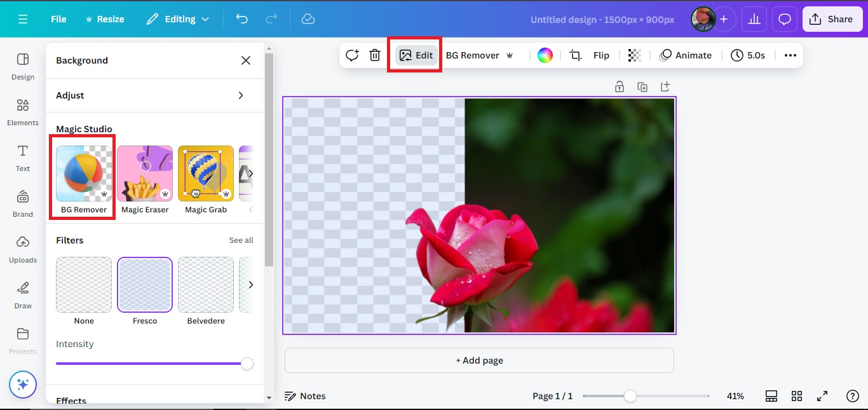Open the color wheel picker
This screenshot has width=868, height=410.
545,55
